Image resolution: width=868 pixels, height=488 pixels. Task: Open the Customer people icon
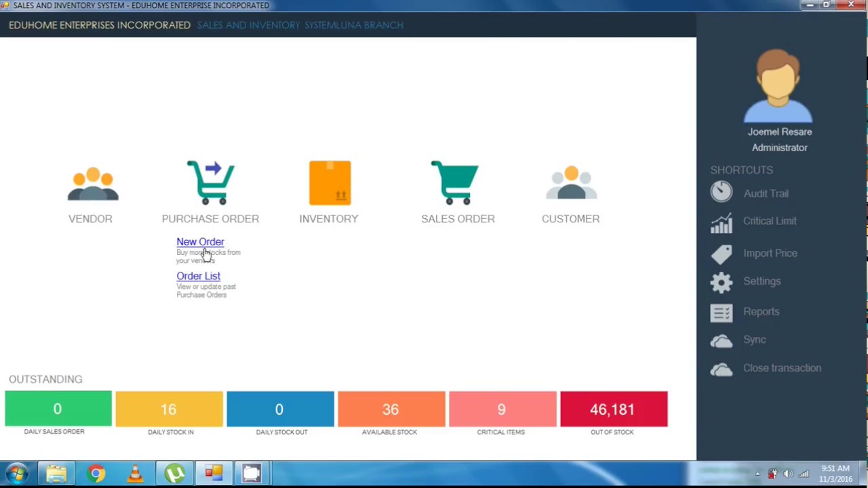[x=571, y=183]
